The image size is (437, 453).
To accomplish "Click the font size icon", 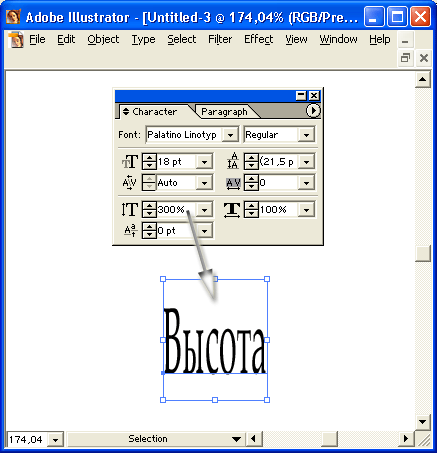I will [130, 162].
